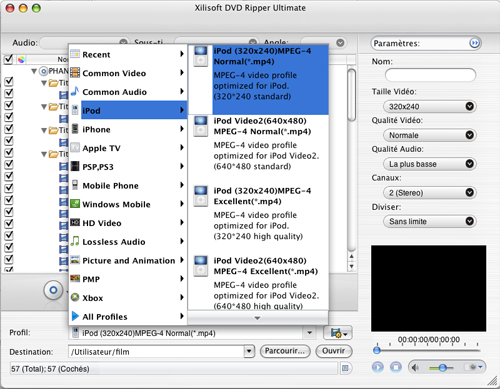The image size is (500, 389).
Task: Click the colorful disc column header icon
Action: click(x=21, y=59)
